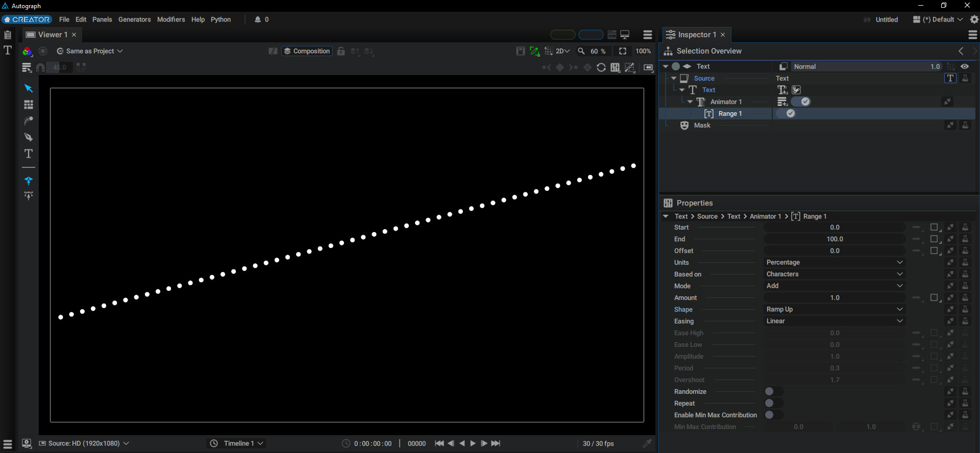Open the Python menu
Screen dimensions: 980x453
221,19
